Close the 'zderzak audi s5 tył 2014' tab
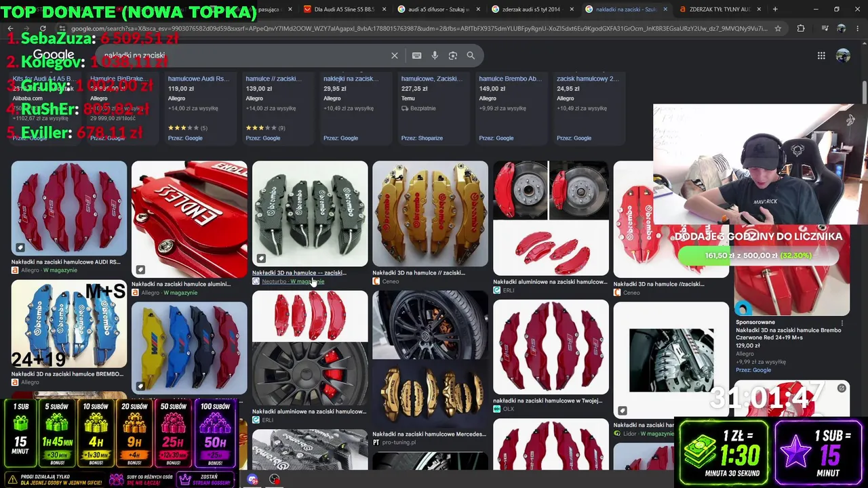868x488 pixels. (x=571, y=9)
